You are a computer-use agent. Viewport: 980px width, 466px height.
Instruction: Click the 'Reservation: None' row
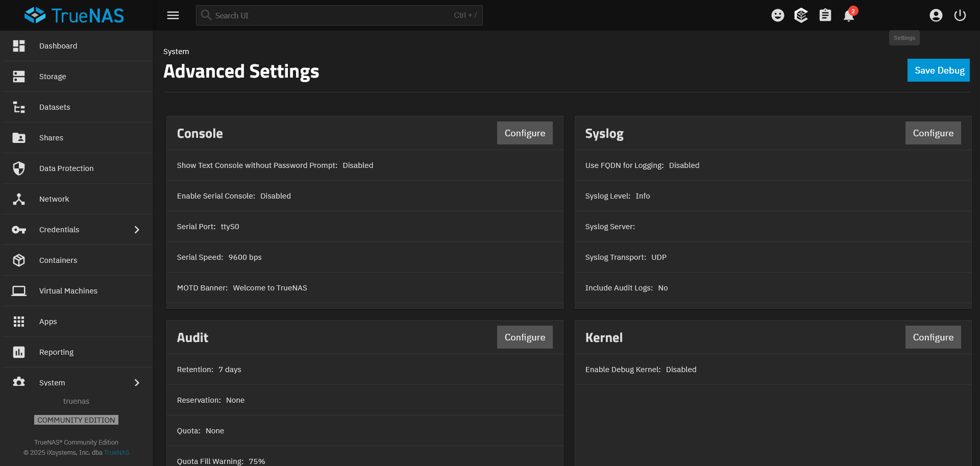click(365, 400)
